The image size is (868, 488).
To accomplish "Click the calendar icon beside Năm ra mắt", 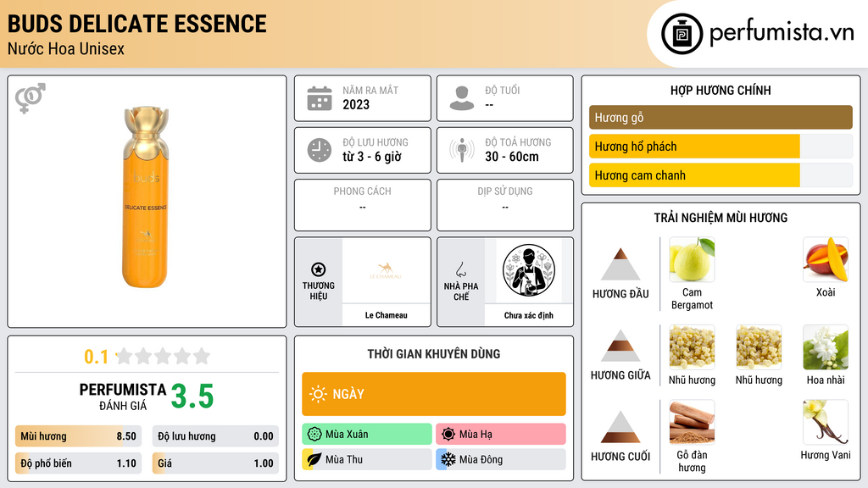I will pyautogui.click(x=320, y=98).
